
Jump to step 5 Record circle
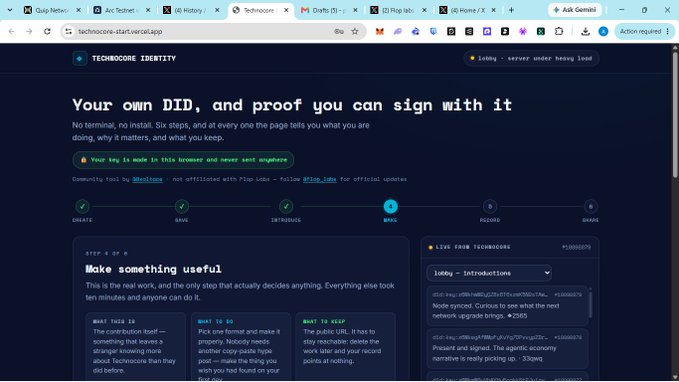490,207
